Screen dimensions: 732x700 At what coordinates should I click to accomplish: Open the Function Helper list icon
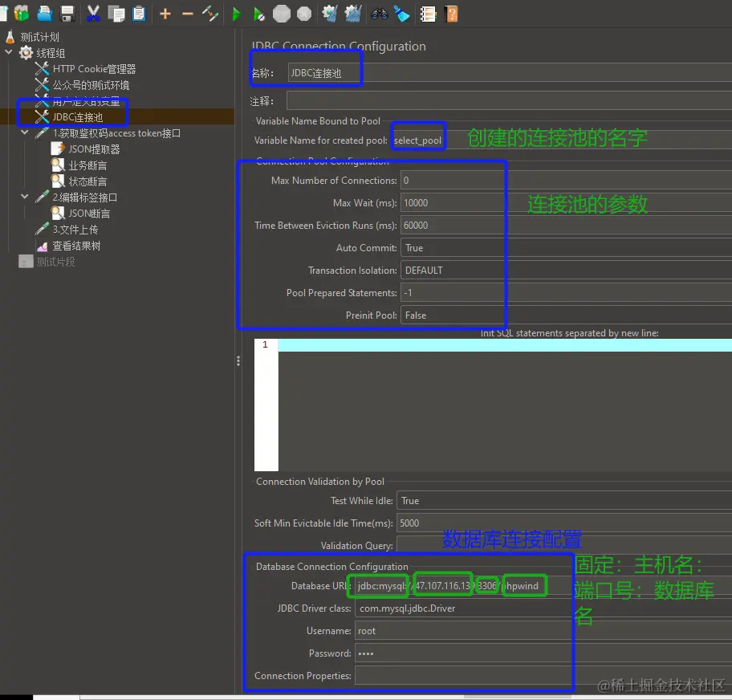[428, 14]
